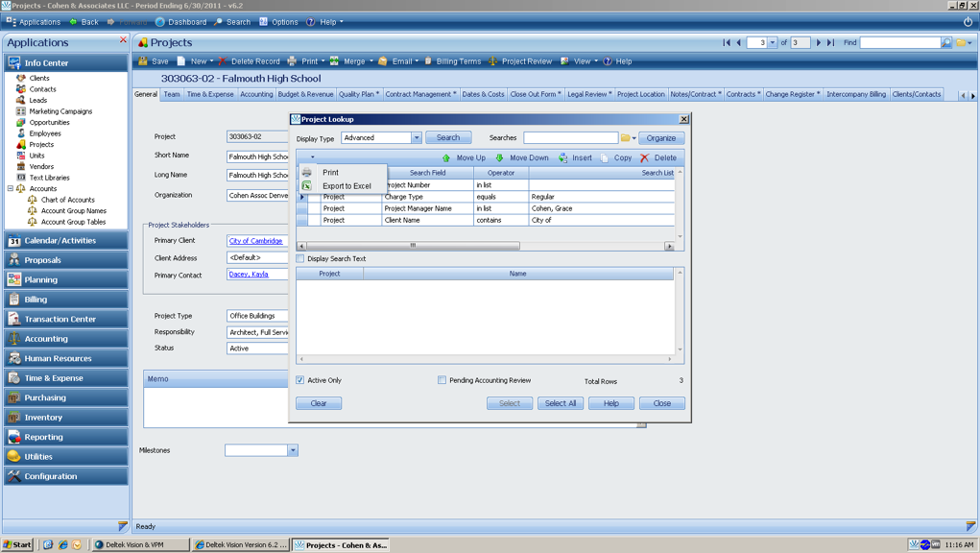Click the search grid horizontal scrollbar
Viewport: 980px width, 553px height.
(413, 246)
